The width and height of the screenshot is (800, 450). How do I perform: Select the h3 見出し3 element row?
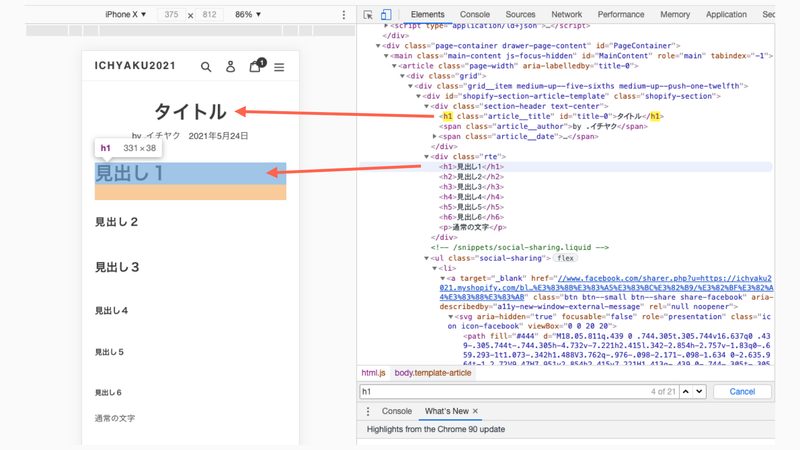point(471,187)
